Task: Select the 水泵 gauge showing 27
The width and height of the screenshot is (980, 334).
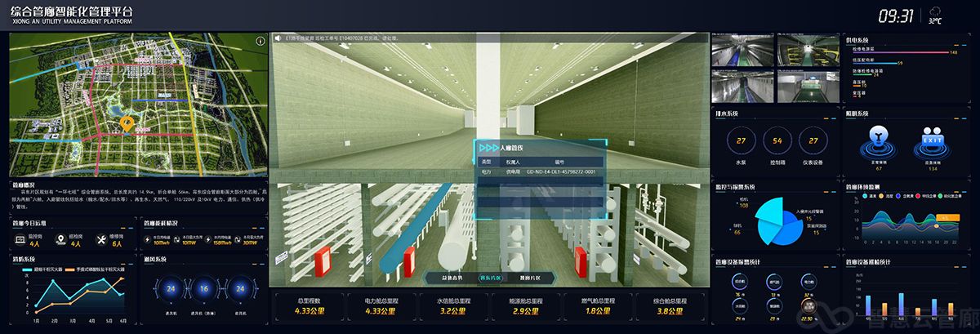Action: [741, 140]
